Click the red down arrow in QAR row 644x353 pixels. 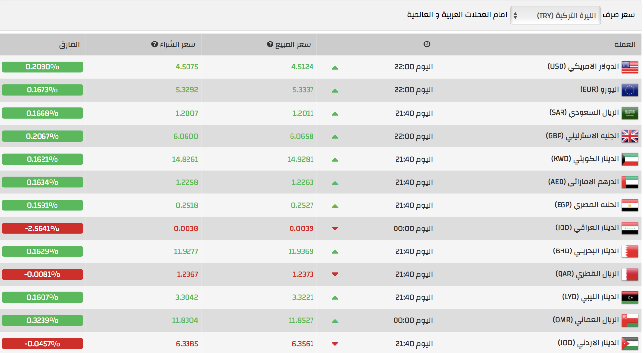[x=335, y=274]
